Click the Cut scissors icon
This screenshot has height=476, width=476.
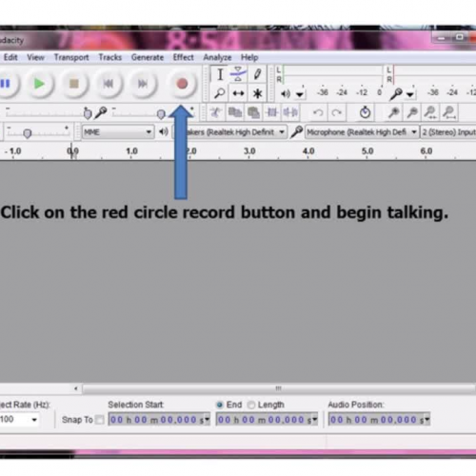click(215, 112)
